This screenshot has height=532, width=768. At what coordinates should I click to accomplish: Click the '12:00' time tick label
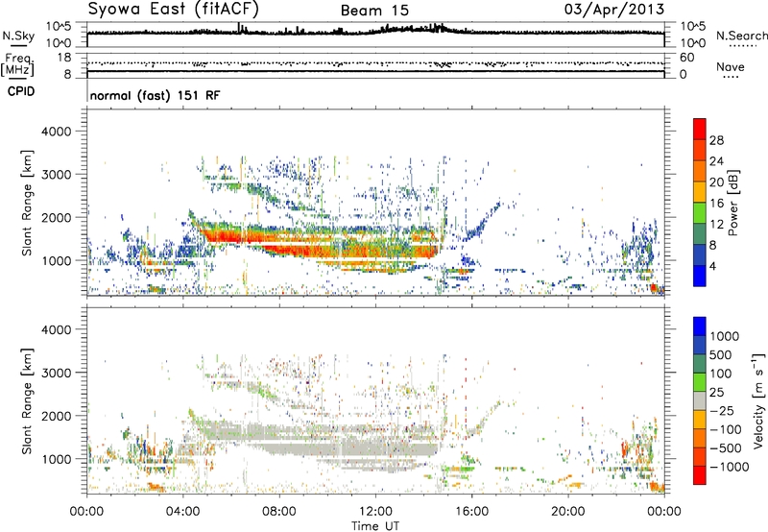pyautogui.click(x=375, y=512)
